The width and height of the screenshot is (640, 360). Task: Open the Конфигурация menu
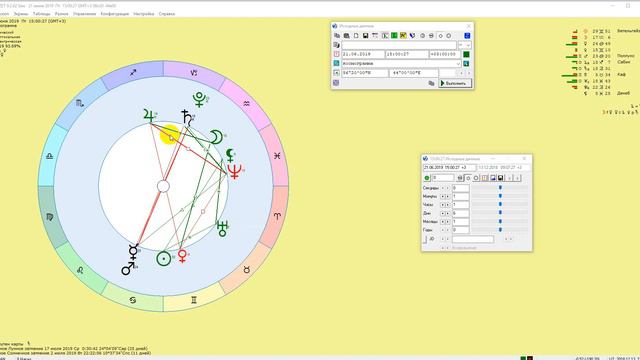(115, 14)
